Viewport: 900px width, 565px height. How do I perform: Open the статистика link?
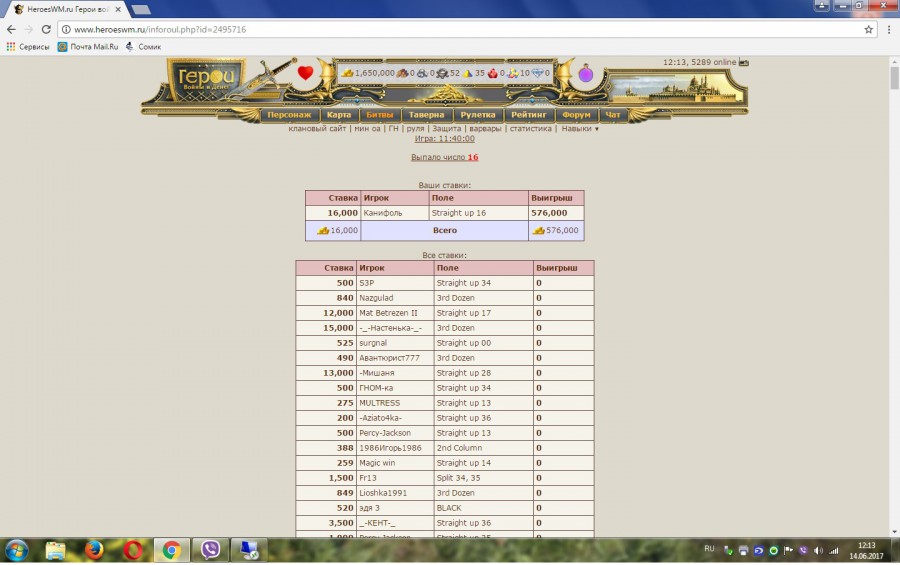click(x=530, y=128)
